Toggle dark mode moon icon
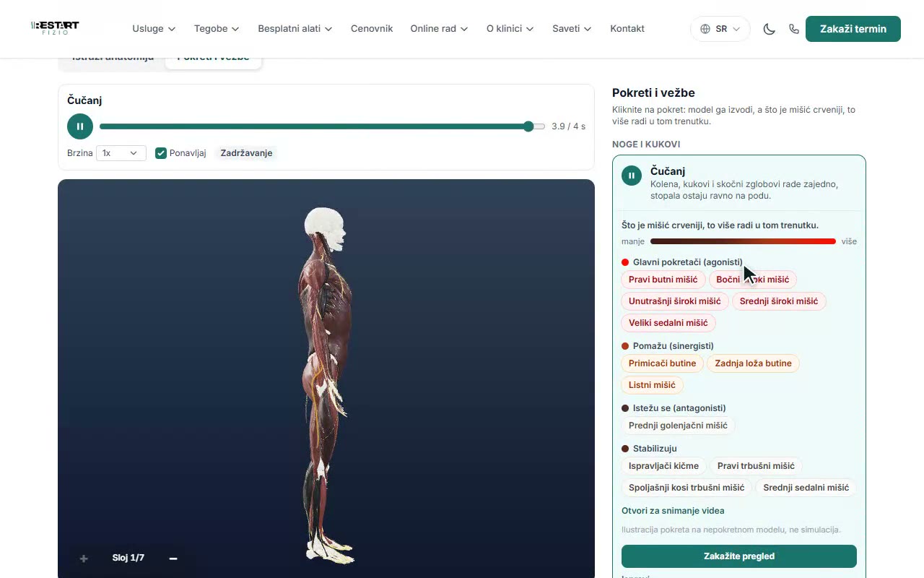924x578 pixels. 770,29
